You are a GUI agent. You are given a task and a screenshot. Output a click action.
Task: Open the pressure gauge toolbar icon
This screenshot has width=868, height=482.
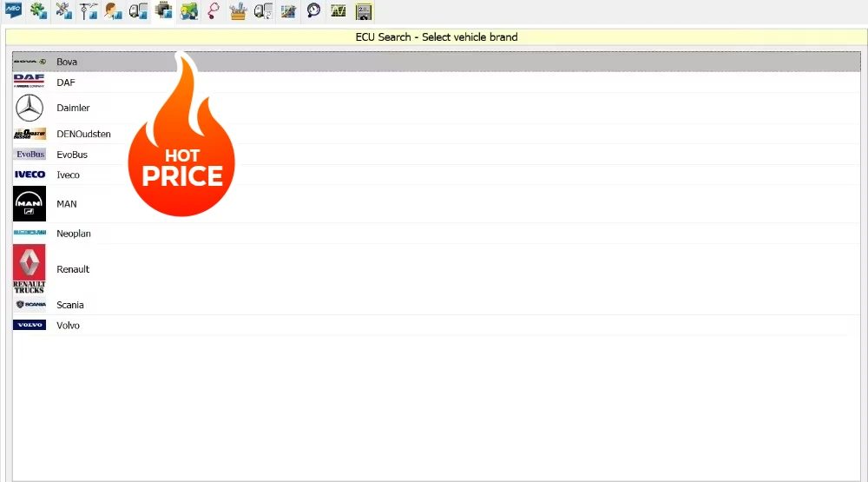pos(313,10)
